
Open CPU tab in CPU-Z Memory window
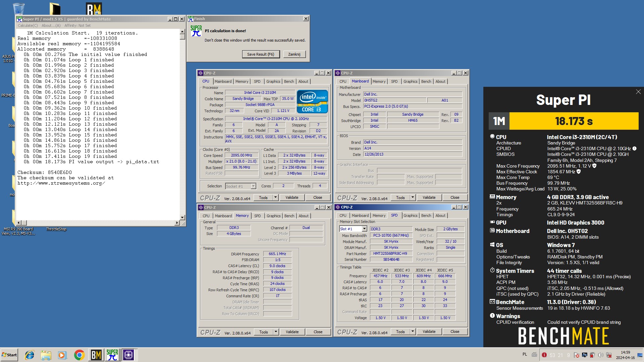pos(206,216)
